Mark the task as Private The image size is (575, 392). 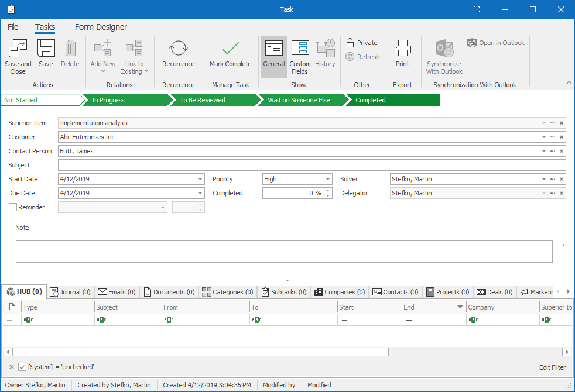point(361,43)
